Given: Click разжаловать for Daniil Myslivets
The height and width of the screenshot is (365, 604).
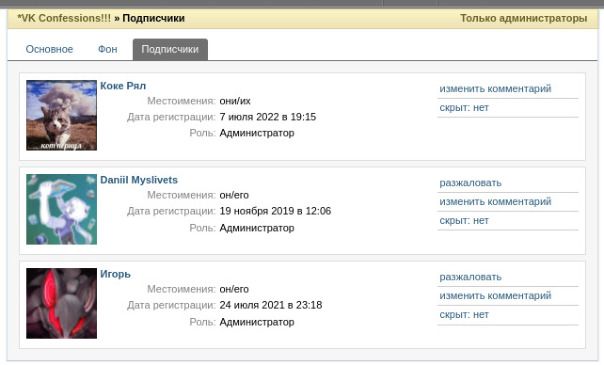Looking at the screenshot, I should click(x=470, y=183).
